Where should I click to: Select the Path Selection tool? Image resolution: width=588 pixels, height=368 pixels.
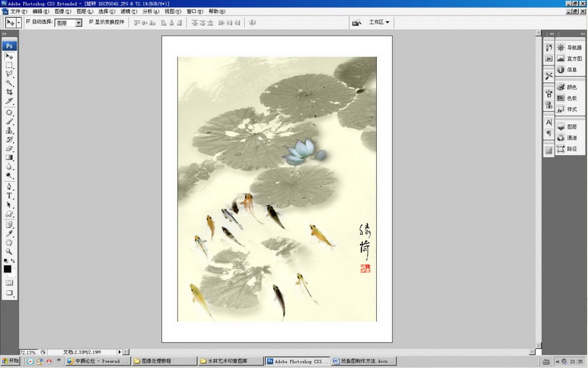click(9, 205)
